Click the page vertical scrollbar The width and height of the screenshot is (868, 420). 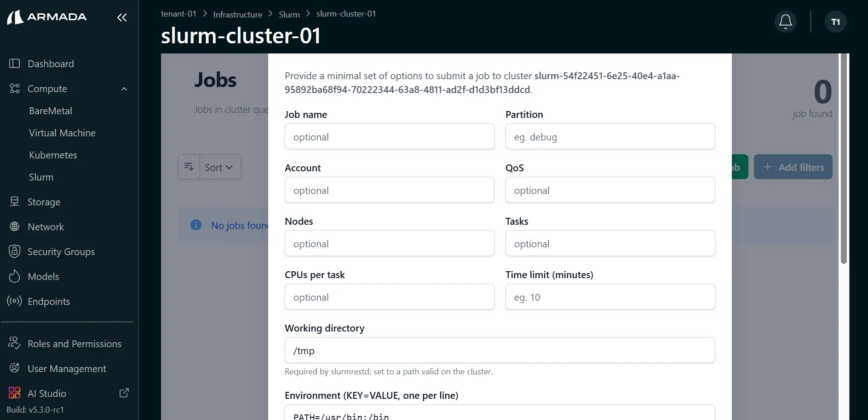844,159
